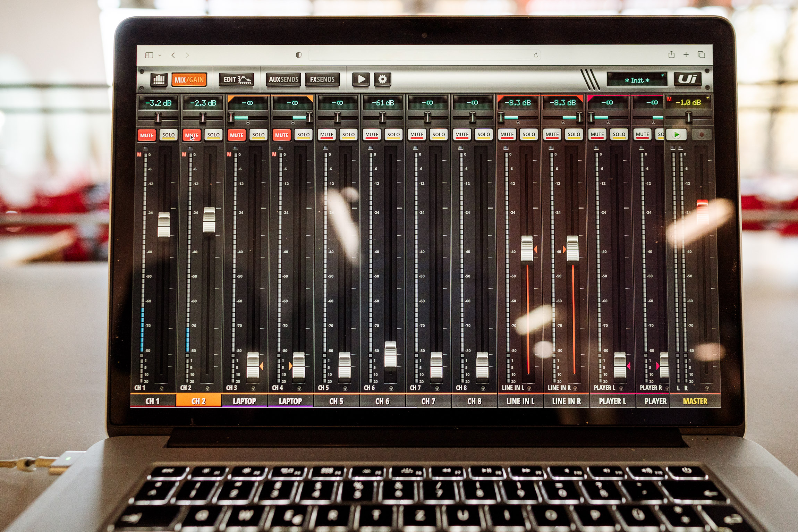Reload the page with refresh icon
Image resolution: width=798 pixels, height=532 pixels.
coord(536,55)
